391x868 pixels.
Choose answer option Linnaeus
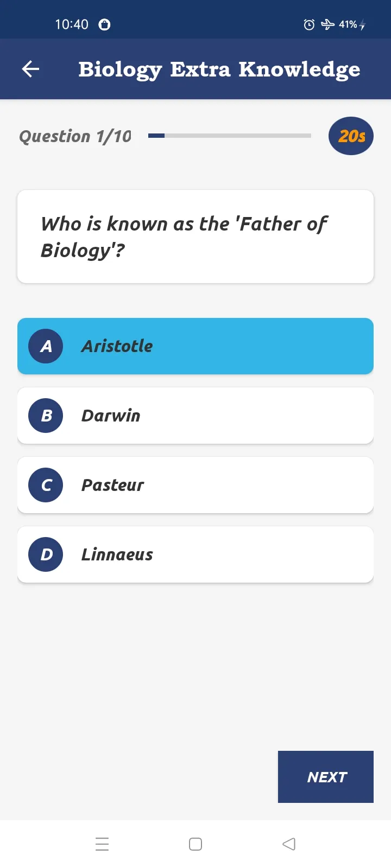click(195, 554)
